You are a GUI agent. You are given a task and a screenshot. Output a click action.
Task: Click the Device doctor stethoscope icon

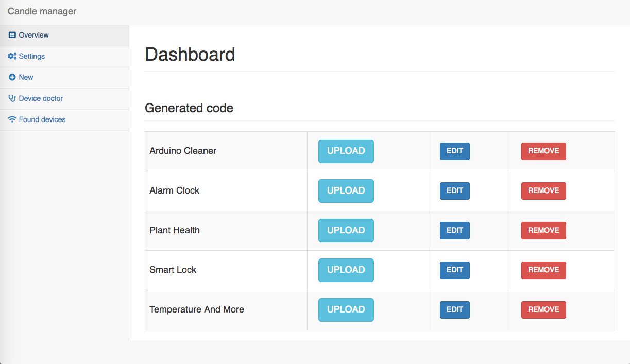pos(12,98)
